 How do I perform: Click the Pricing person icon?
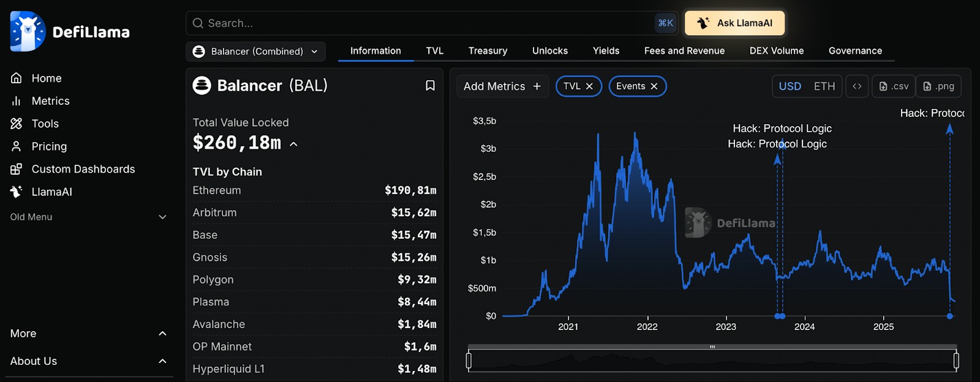click(x=17, y=146)
